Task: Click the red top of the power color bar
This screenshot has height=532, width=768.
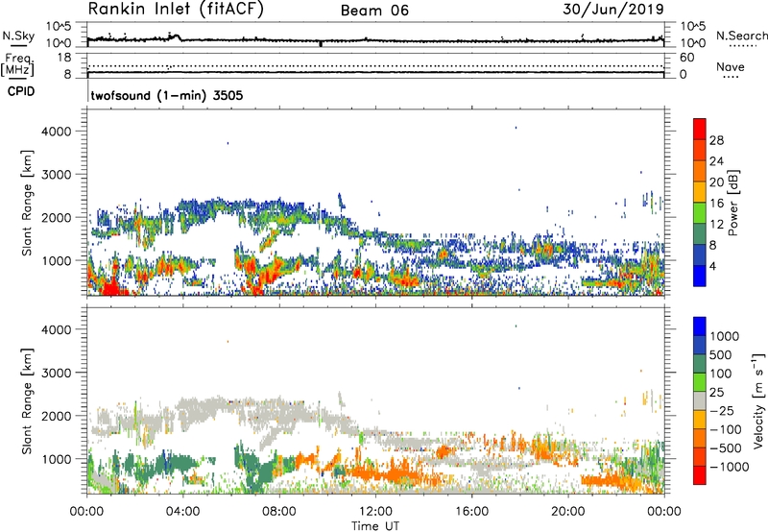Action: (x=700, y=129)
